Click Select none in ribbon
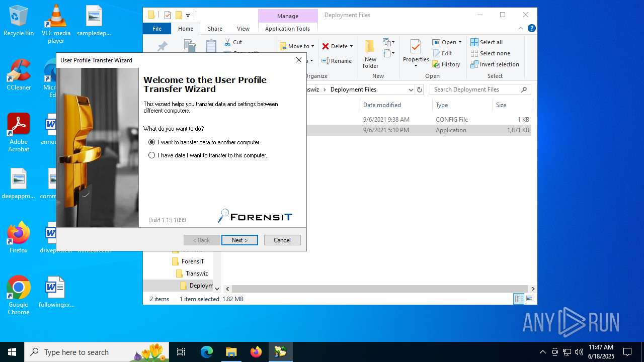This screenshot has width=644, height=362. coord(490,53)
